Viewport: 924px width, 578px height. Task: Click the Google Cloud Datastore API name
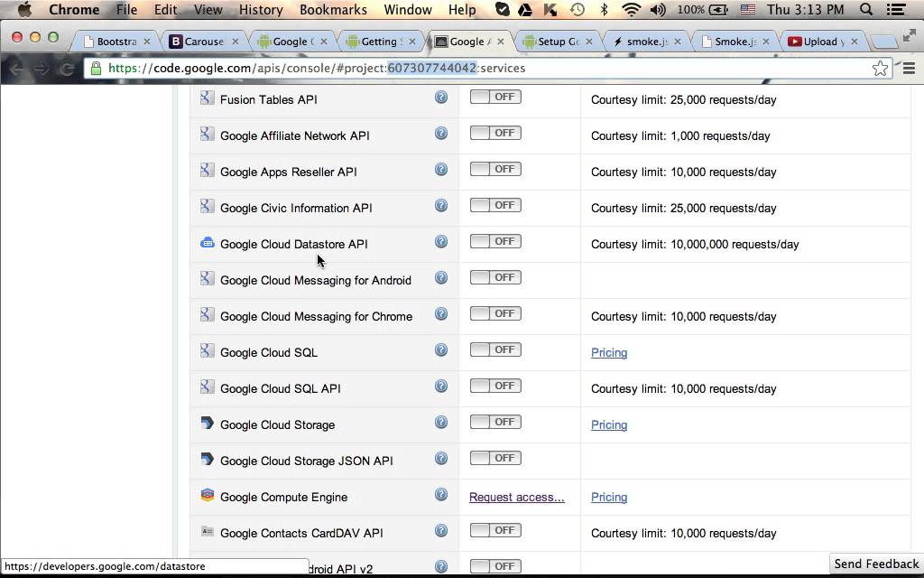pos(294,244)
